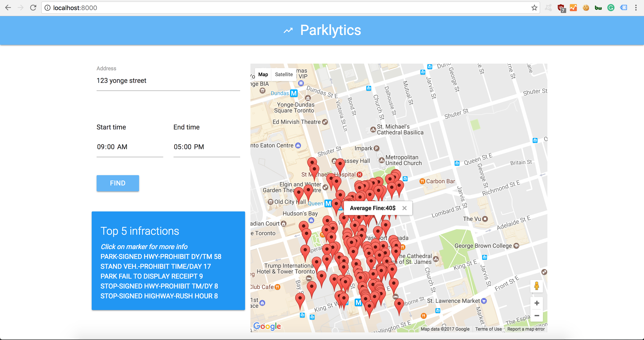This screenshot has width=644, height=340.
Task: Click the map zoom out minus button
Action: point(536,315)
